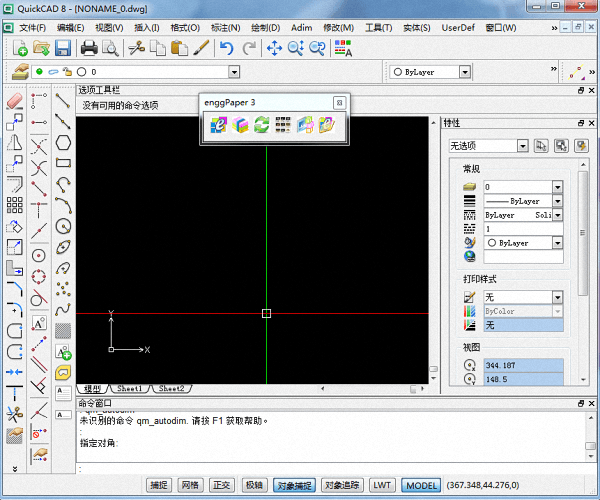
Task: Open the ByLayer linetype dropdown in properties
Action: pyautogui.click(x=558, y=201)
